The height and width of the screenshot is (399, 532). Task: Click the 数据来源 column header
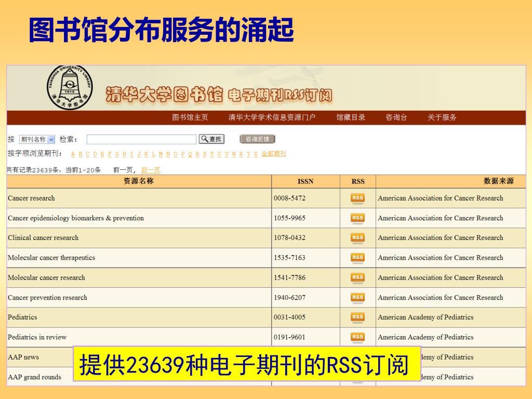click(x=499, y=181)
